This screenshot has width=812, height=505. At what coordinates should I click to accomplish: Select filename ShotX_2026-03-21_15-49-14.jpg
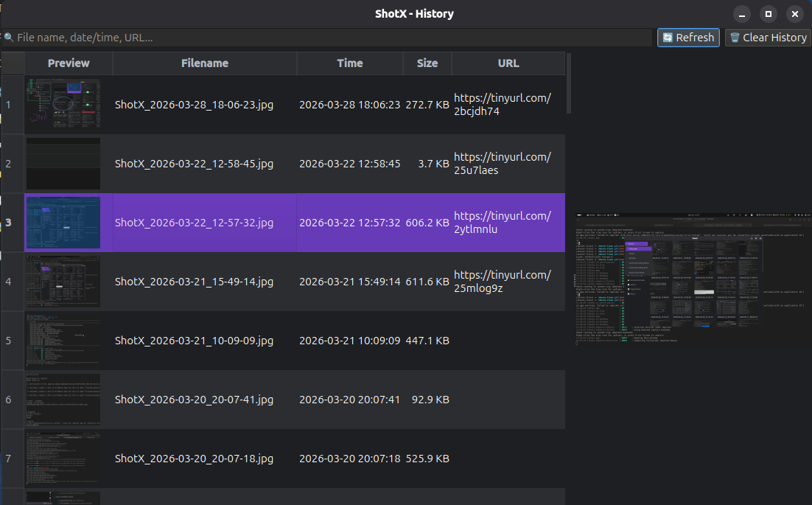[x=195, y=282]
